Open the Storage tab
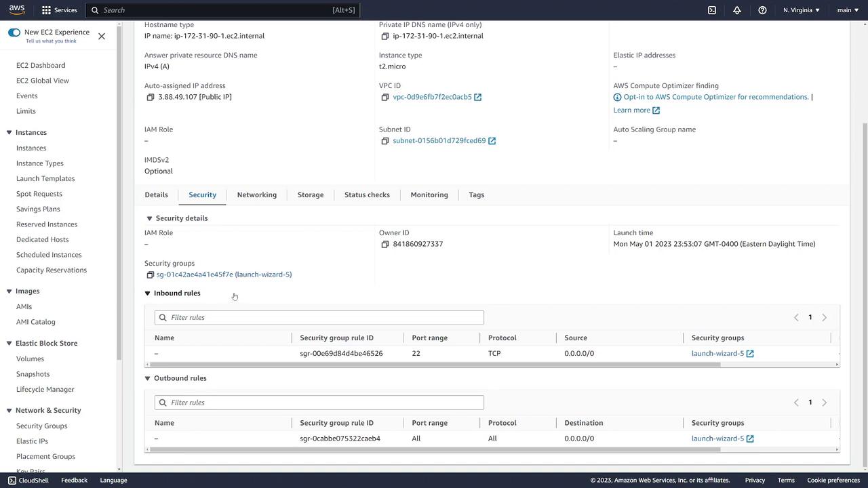This screenshot has height=488, width=868. [310, 195]
